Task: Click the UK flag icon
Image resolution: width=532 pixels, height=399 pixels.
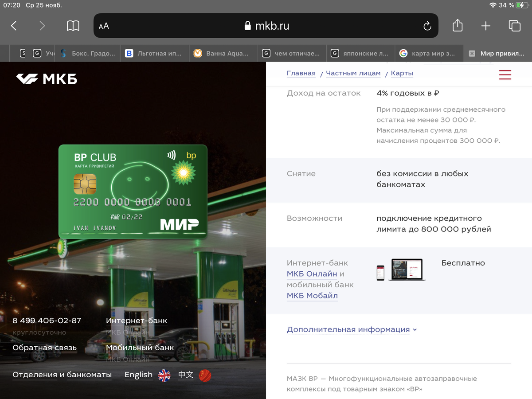Action: coord(164,376)
